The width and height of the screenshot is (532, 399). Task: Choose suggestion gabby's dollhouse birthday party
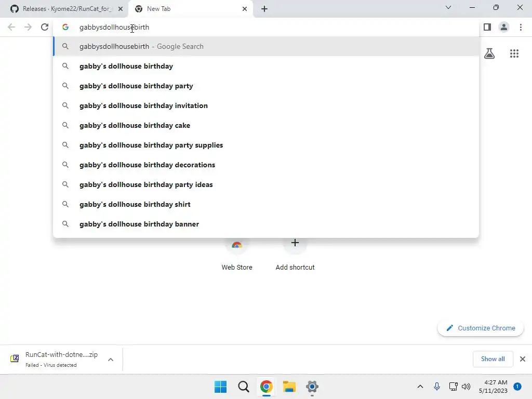click(x=266, y=86)
